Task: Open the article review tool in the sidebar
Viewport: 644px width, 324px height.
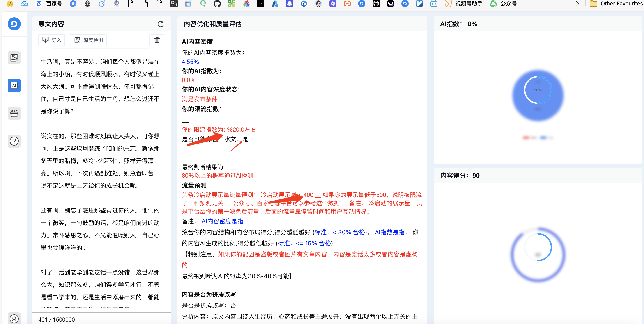Action: coord(14,58)
